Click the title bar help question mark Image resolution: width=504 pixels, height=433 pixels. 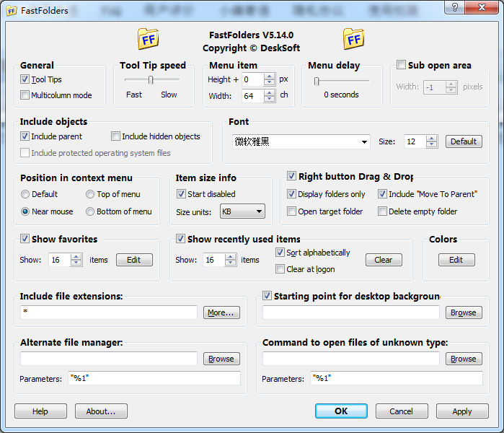(x=454, y=7)
